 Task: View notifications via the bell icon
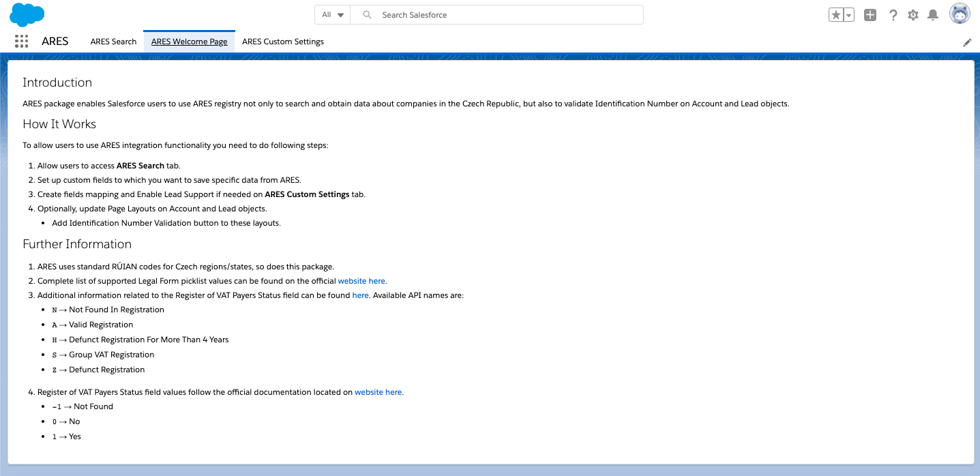pyautogui.click(x=933, y=15)
